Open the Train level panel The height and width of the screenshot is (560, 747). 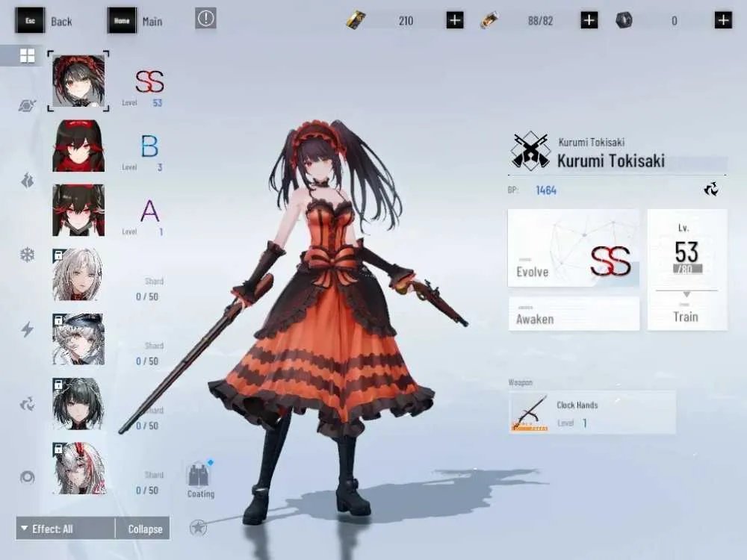(687, 270)
